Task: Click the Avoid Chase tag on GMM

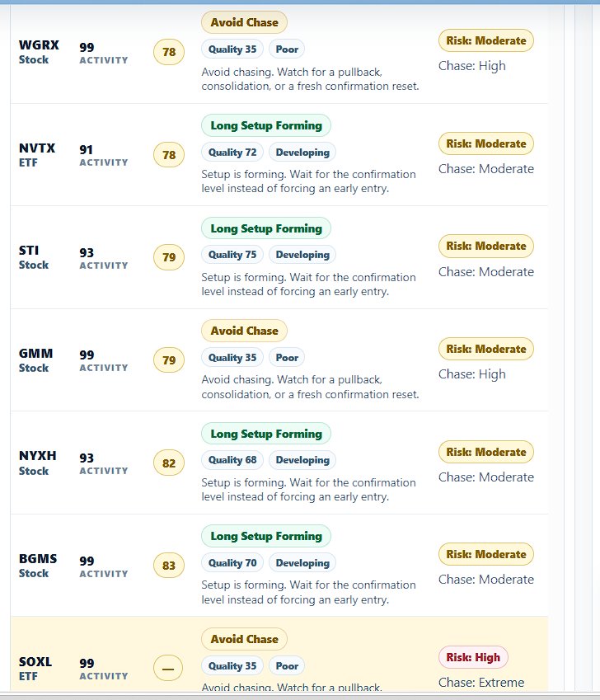Action: pos(244,331)
